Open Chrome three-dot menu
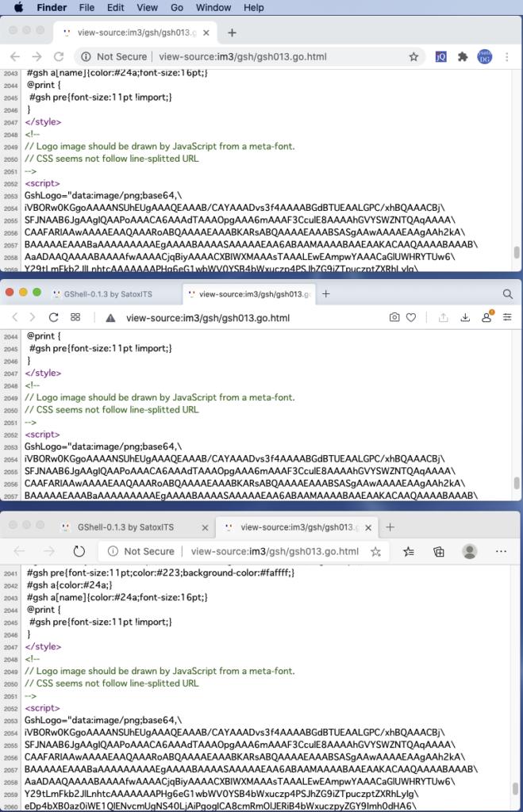 (x=507, y=57)
